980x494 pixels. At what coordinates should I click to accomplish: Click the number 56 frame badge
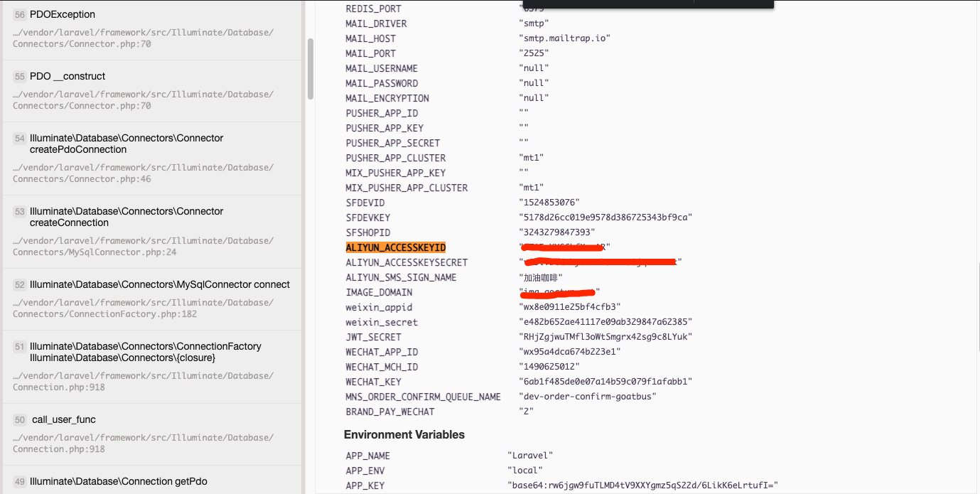19,15
